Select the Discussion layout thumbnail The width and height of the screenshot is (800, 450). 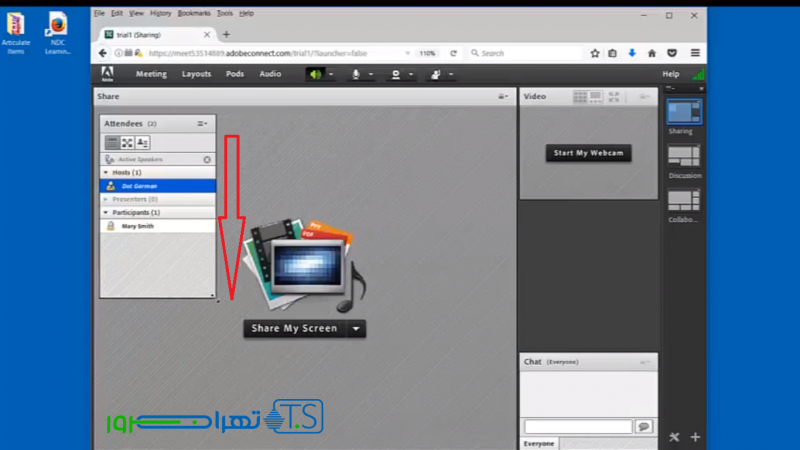[684, 155]
